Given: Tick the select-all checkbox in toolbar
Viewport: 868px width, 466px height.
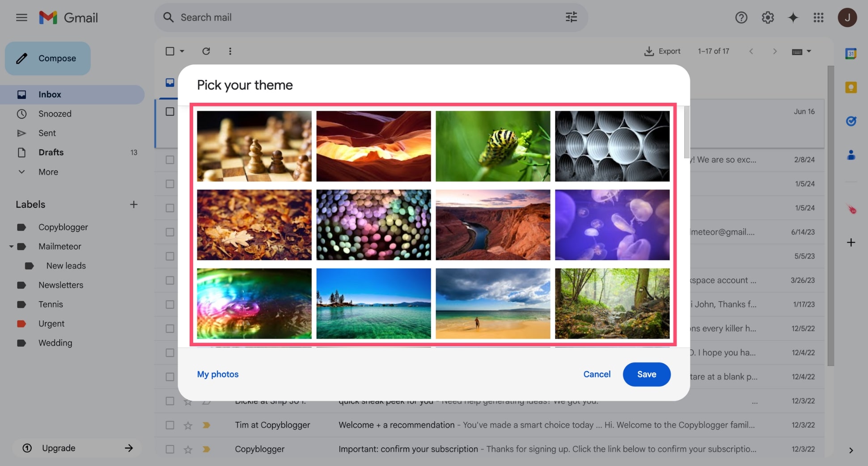Looking at the screenshot, I should tap(170, 51).
